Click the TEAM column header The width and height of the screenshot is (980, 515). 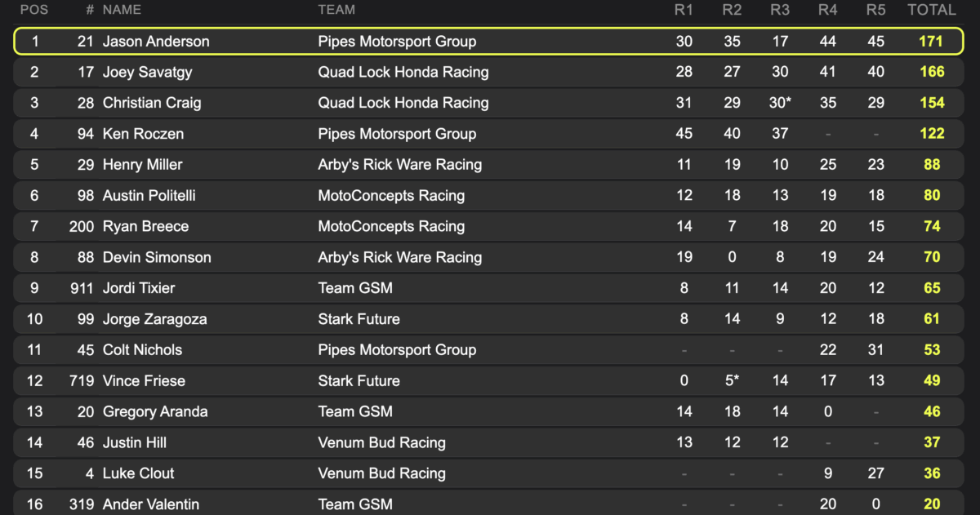point(336,10)
